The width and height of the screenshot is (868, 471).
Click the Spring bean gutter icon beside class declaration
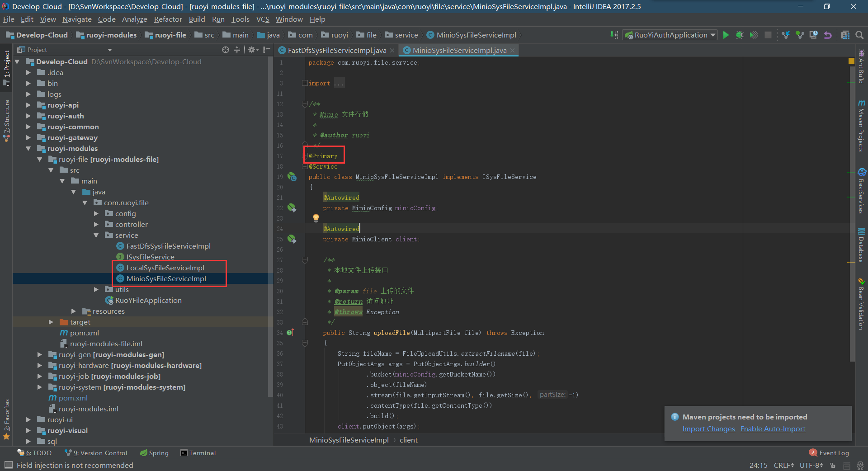pos(292,177)
